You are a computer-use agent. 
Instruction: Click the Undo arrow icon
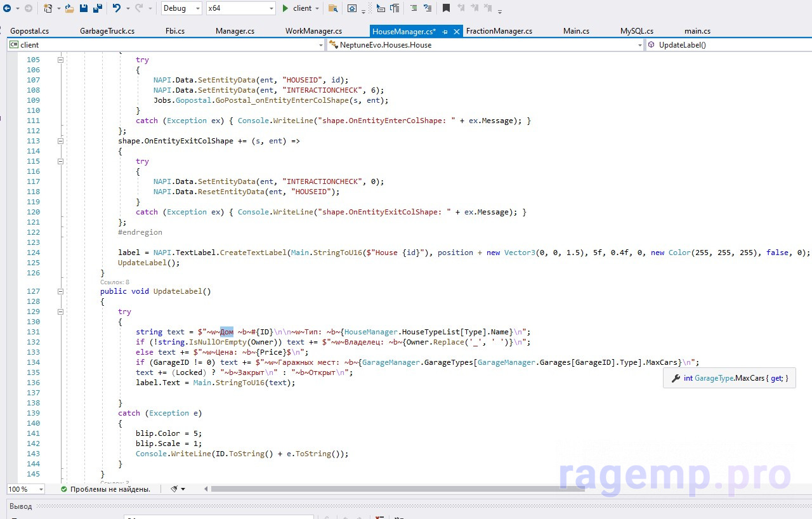point(117,8)
